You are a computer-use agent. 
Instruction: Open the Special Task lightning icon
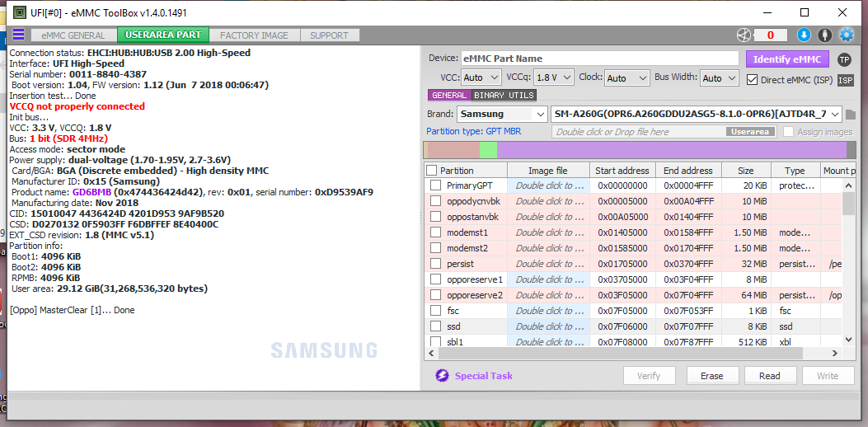(x=441, y=376)
